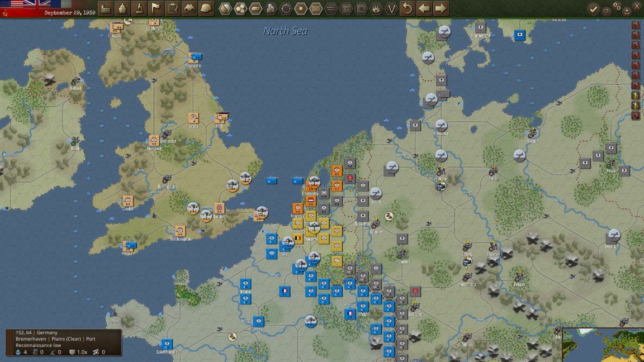Click the minimap thumbnail
The width and height of the screenshot is (644, 362).
tap(603, 345)
